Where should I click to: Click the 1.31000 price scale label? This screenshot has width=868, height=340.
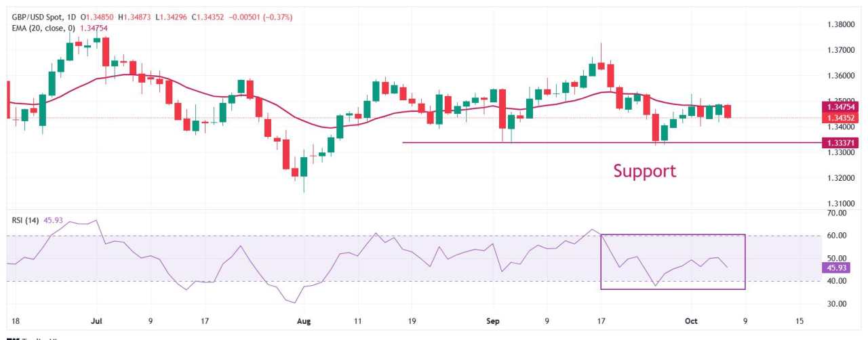click(x=841, y=203)
